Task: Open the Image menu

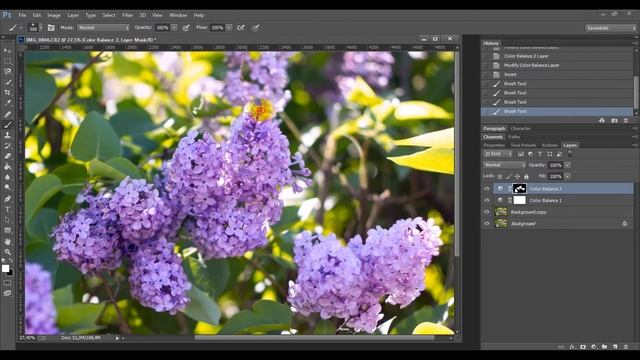Action: click(x=53, y=15)
